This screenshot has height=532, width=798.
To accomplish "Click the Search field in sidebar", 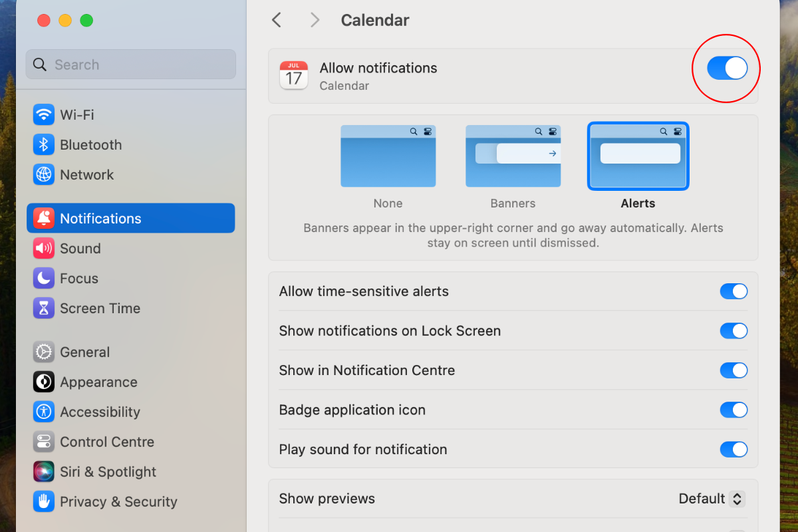I will point(131,65).
